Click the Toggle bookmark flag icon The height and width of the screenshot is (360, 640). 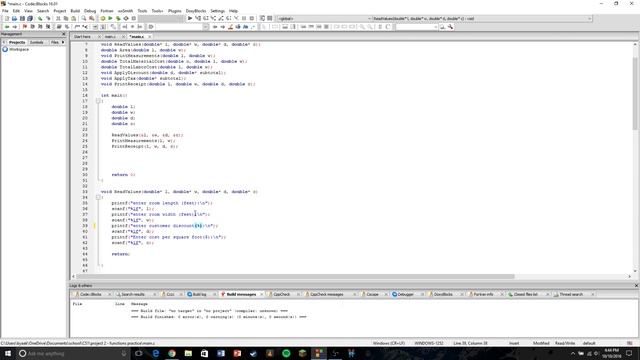[x=25, y=27]
